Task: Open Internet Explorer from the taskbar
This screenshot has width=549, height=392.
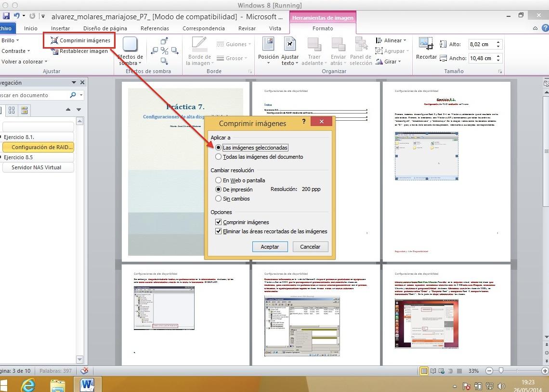Action: [29, 384]
